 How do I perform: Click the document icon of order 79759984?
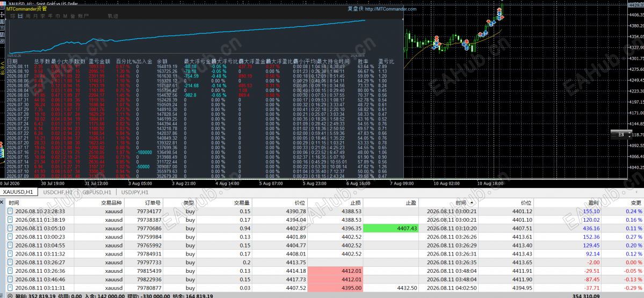pyautogui.click(x=11, y=237)
